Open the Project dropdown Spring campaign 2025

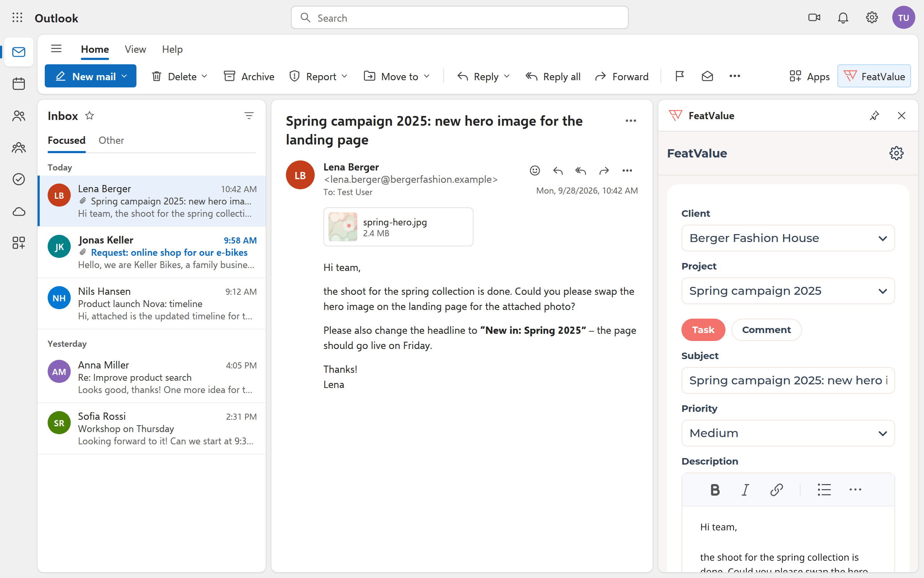(788, 291)
